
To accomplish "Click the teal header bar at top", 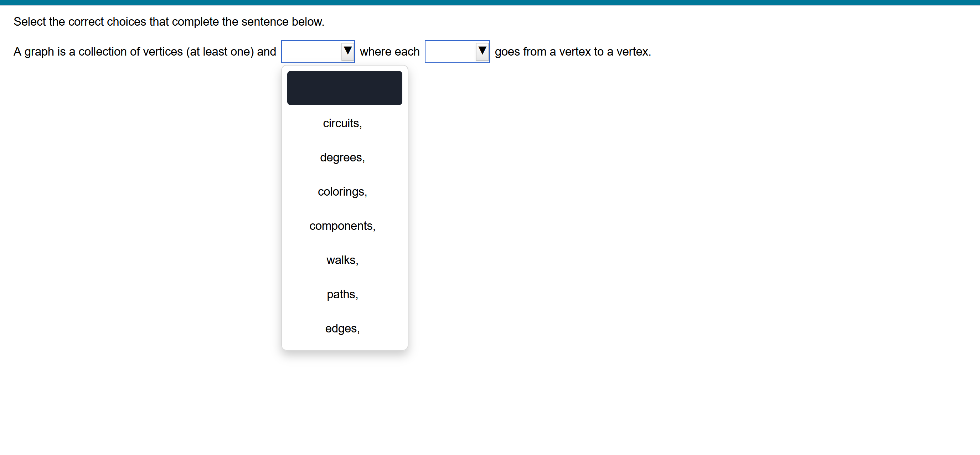I will 490,2.
